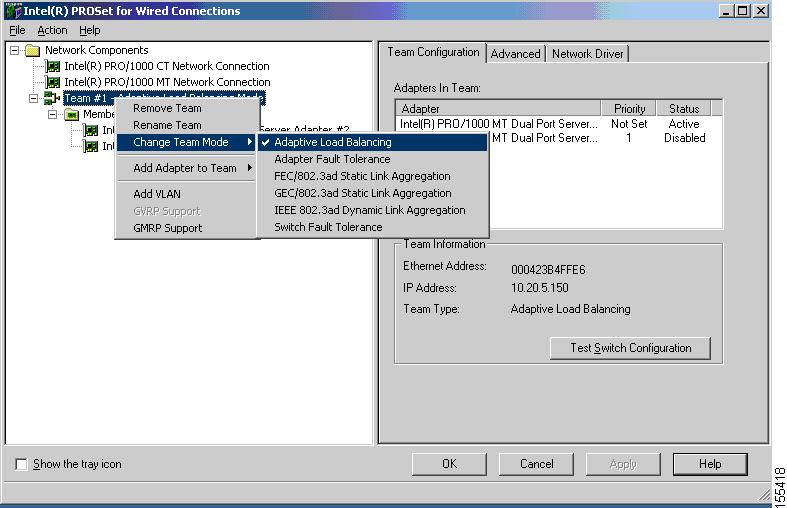Click the first member adapter icon under Members
The height and width of the screenshot is (508, 787).
coord(91,131)
